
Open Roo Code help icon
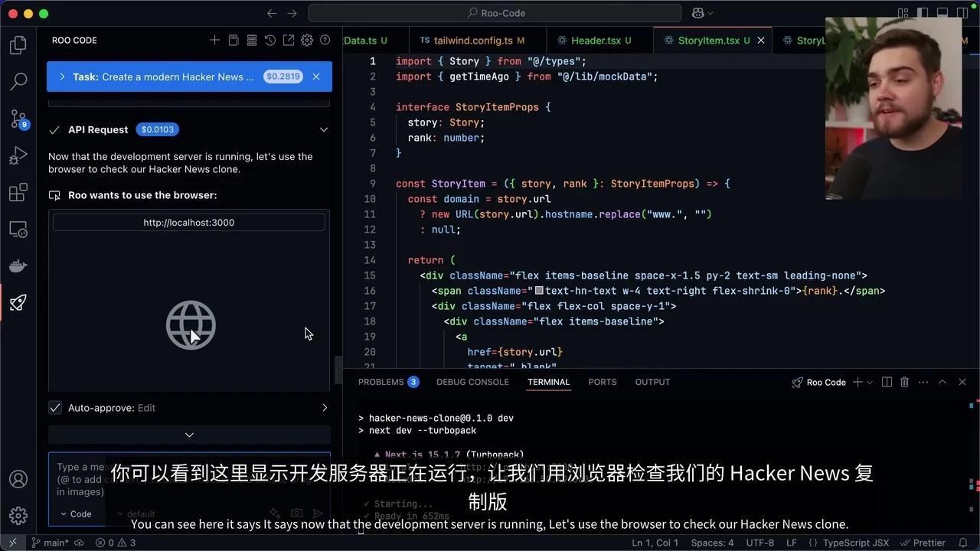click(325, 40)
